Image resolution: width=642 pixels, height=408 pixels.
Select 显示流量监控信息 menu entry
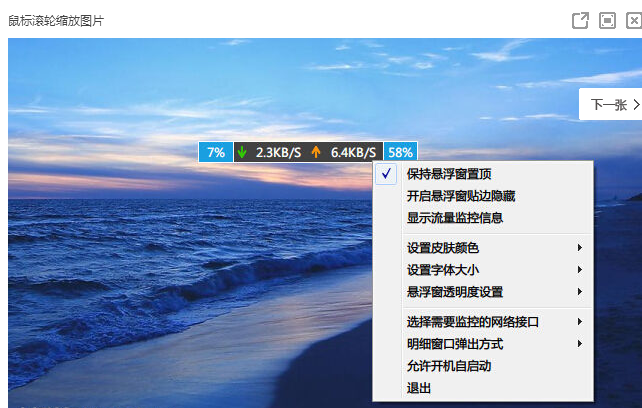coord(483,218)
